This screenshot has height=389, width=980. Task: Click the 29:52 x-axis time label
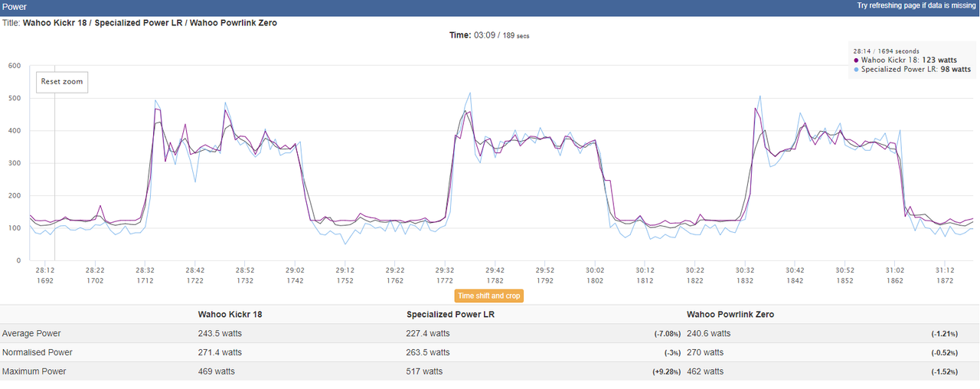(x=545, y=270)
